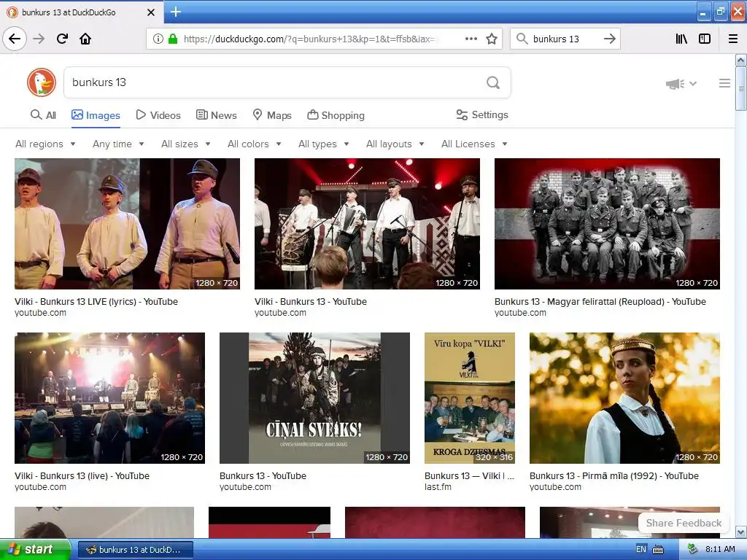
Task: Open the Settings dropdown
Action: [482, 114]
